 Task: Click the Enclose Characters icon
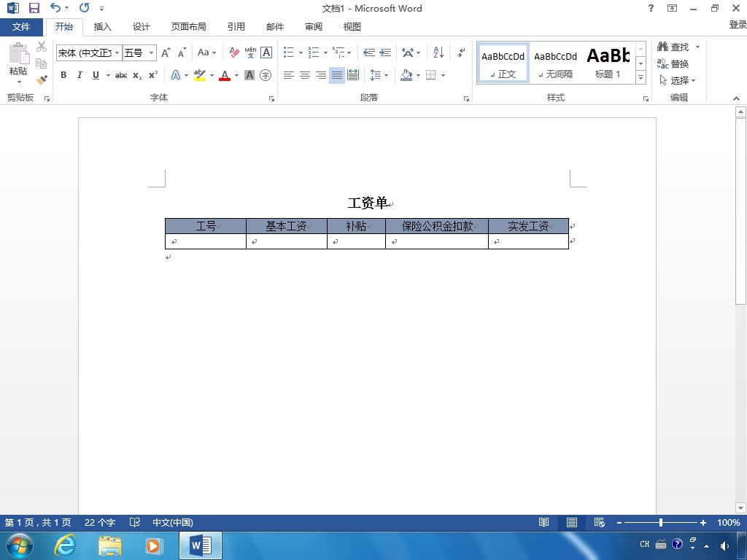pyautogui.click(x=266, y=75)
